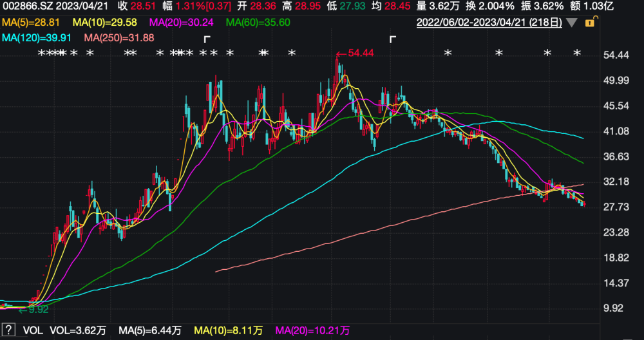Image resolution: width=644 pixels, height=340 pixels.
Task: Click the turnover amount 额 1.03亿
Action: pyautogui.click(x=591, y=6)
